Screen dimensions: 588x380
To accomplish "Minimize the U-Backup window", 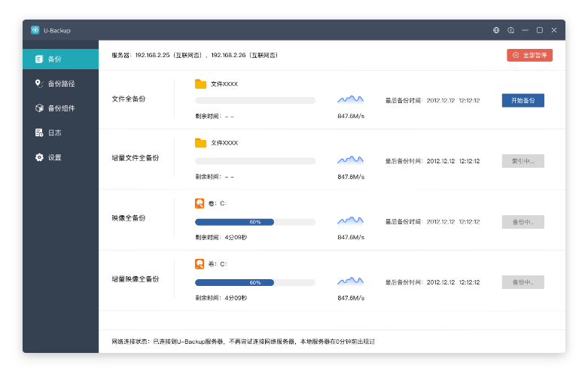I will 525,30.
